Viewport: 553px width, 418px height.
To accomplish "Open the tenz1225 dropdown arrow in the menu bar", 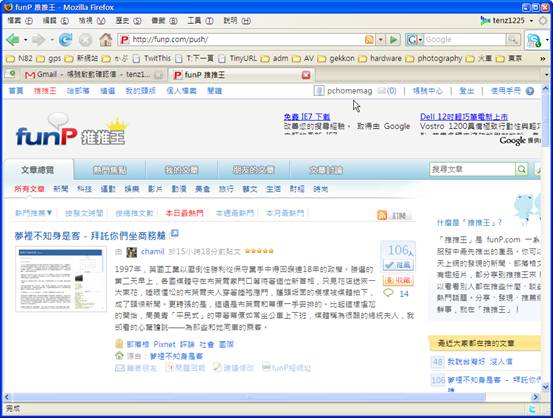I will [x=531, y=21].
